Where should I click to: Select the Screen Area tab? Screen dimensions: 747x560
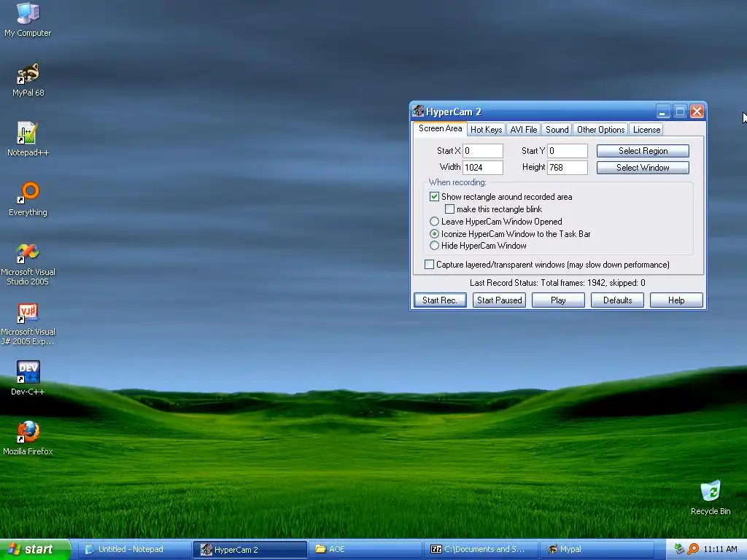[440, 128]
